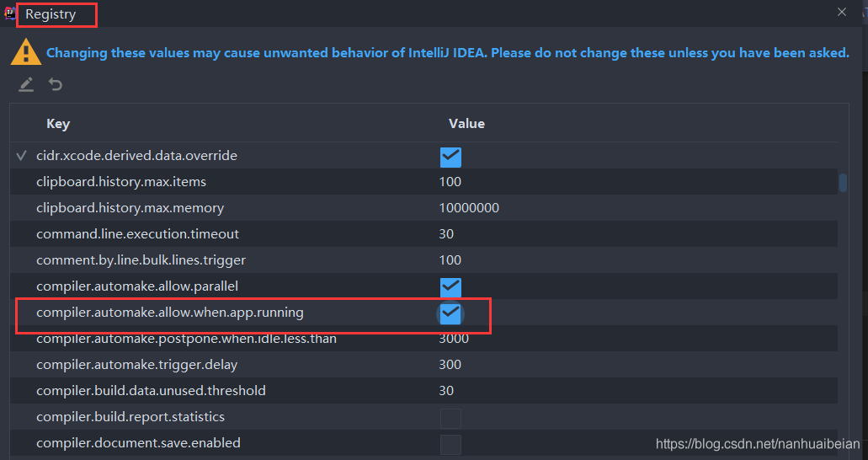Uncheck cidr.xcode.derived.data.override checkbox
This screenshot has width=868, height=460.
[x=450, y=157]
